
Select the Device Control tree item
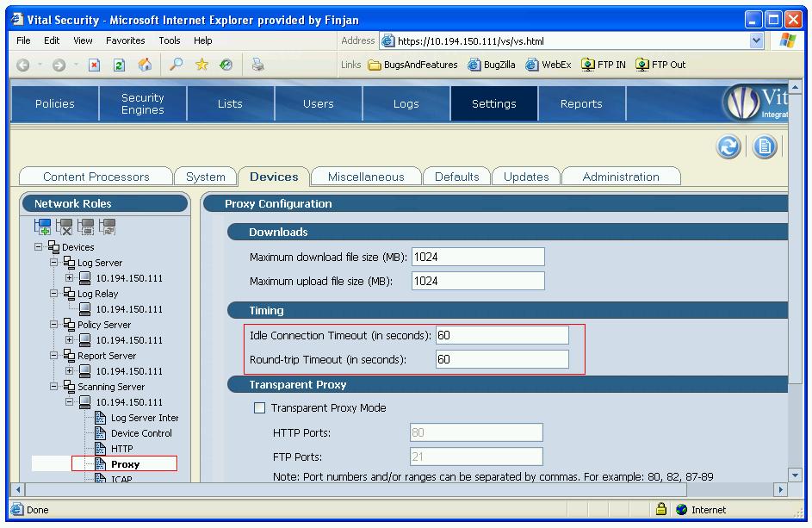coord(141,433)
